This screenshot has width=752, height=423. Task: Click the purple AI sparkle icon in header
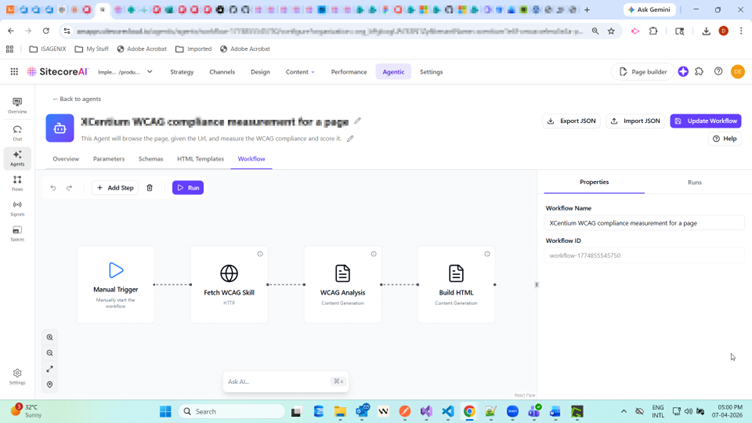[x=683, y=71]
